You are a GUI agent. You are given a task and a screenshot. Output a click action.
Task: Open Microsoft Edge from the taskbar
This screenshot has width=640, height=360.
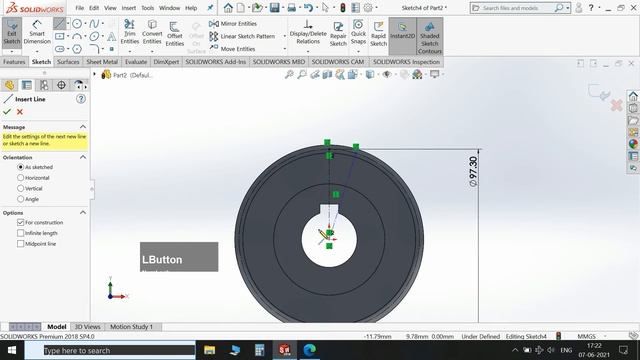point(310,350)
